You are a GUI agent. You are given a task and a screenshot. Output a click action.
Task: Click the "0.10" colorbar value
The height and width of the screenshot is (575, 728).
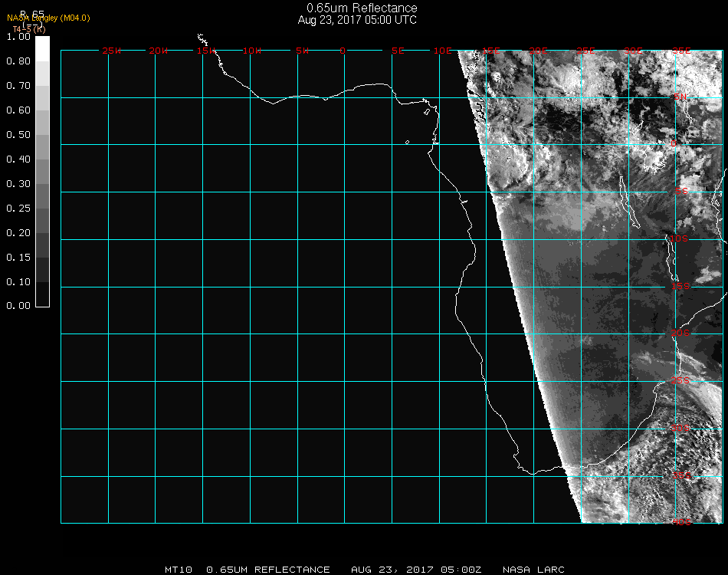tap(18, 282)
